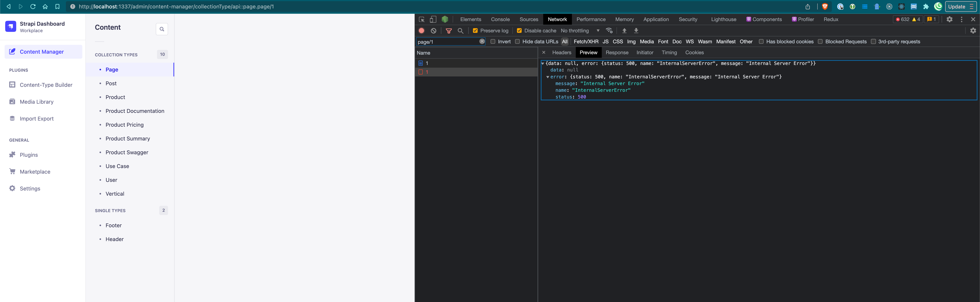
Task: Clear the network request log
Action: [x=434, y=30]
